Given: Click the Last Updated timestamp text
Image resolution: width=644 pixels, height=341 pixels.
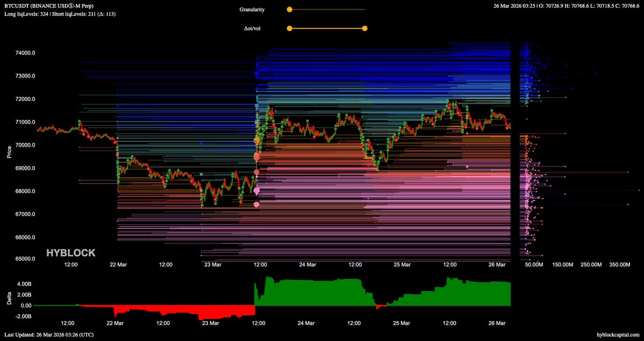Looking at the screenshot, I should click(x=41, y=335).
